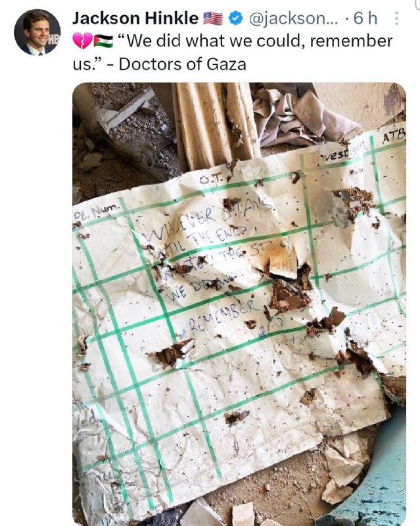
Task: Click the "ATB" label in photo corner
Action: point(394,137)
